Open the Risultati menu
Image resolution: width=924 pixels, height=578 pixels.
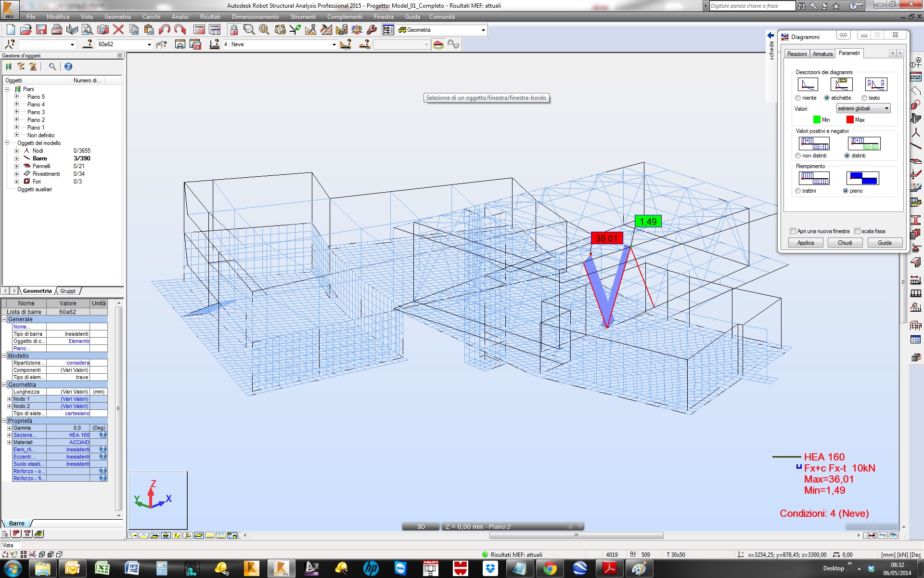pyautogui.click(x=210, y=17)
